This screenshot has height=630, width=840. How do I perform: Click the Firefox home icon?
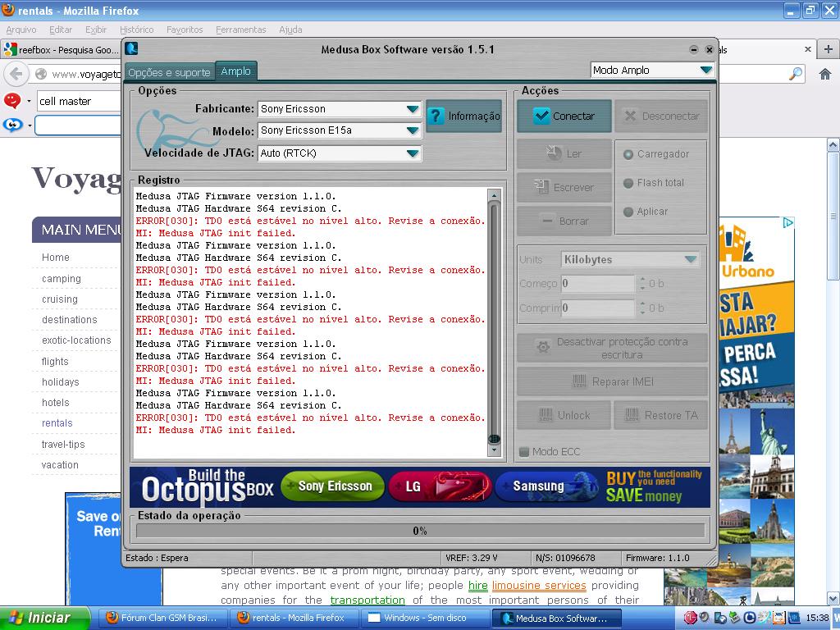[825, 74]
